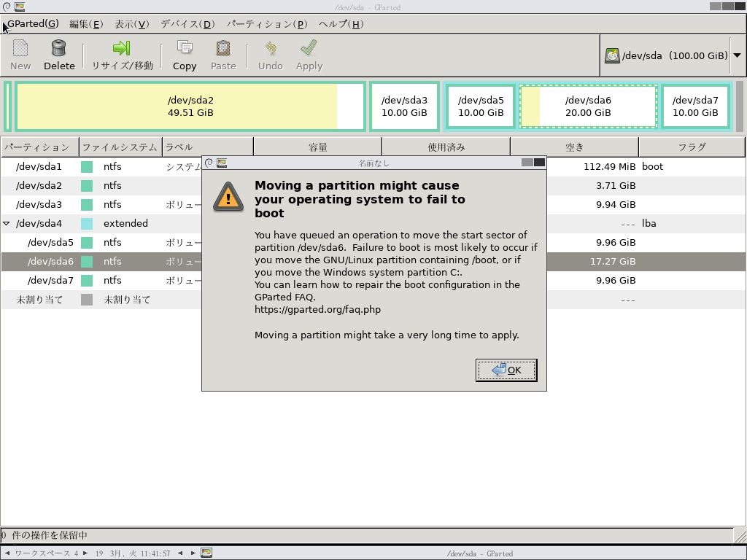Image resolution: width=747 pixels, height=560 pixels.
Task: Click the Delete partition trash icon
Action: (58, 48)
